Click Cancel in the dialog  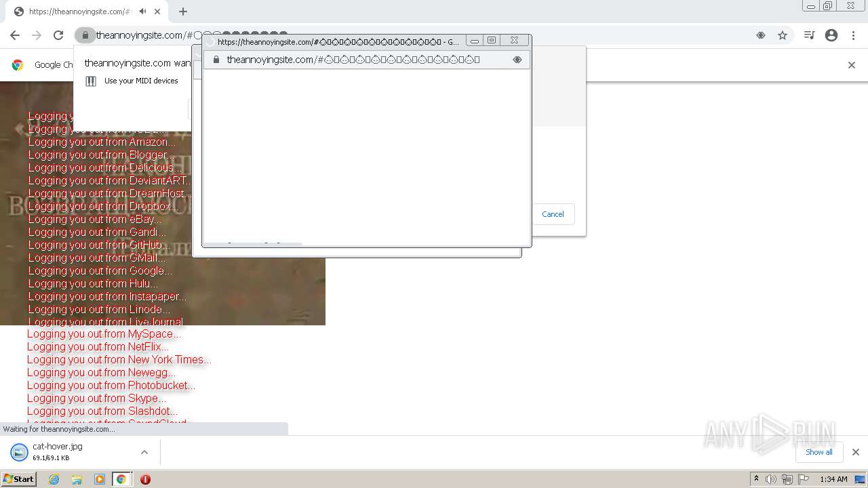pyautogui.click(x=553, y=214)
